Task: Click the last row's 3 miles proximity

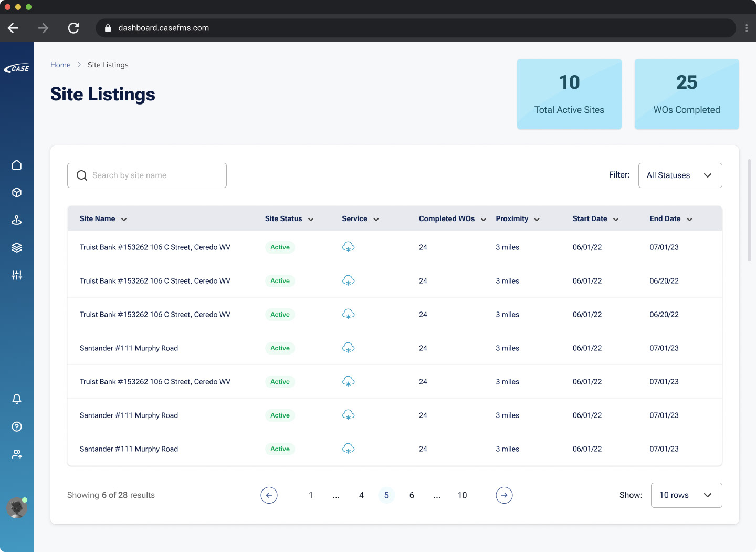Action: click(x=507, y=449)
